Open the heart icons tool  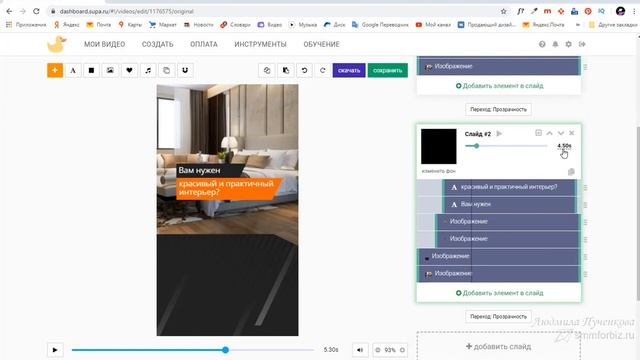[x=129, y=70]
